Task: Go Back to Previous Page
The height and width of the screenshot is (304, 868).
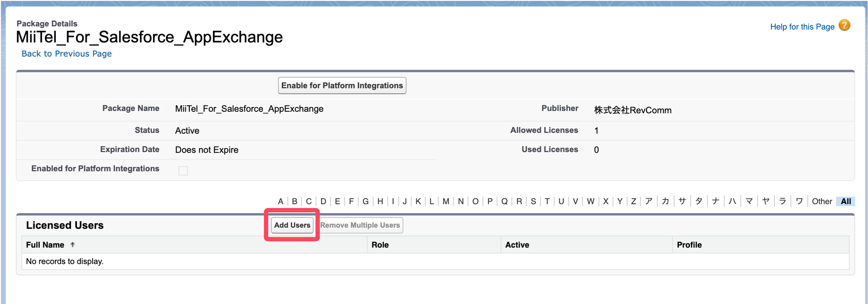Action: [66, 53]
